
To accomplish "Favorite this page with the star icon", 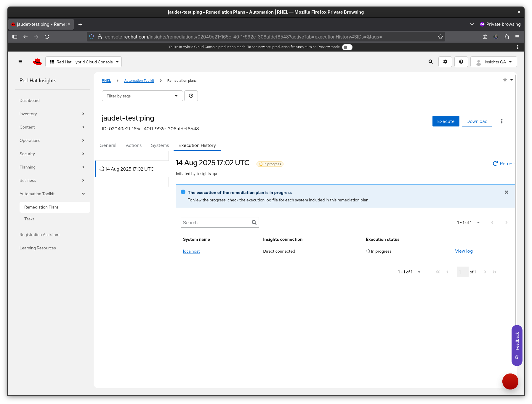I will click(x=505, y=80).
